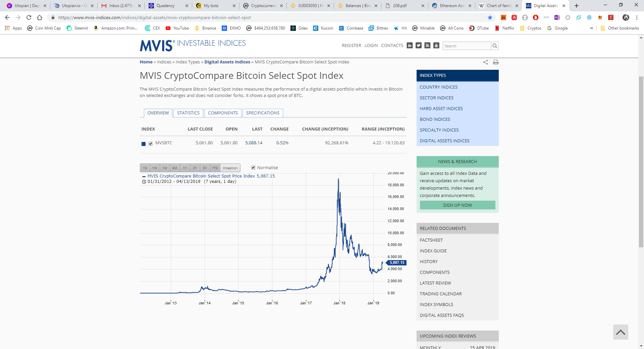
Task: Click the blue MVSBTC color swatch
Action: pos(144,144)
